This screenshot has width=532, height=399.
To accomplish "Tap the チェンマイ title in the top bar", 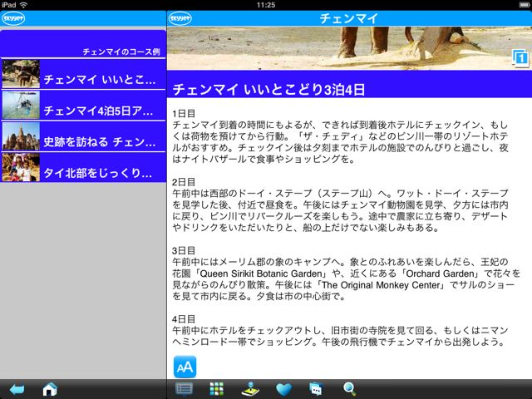I will click(349, 18).
